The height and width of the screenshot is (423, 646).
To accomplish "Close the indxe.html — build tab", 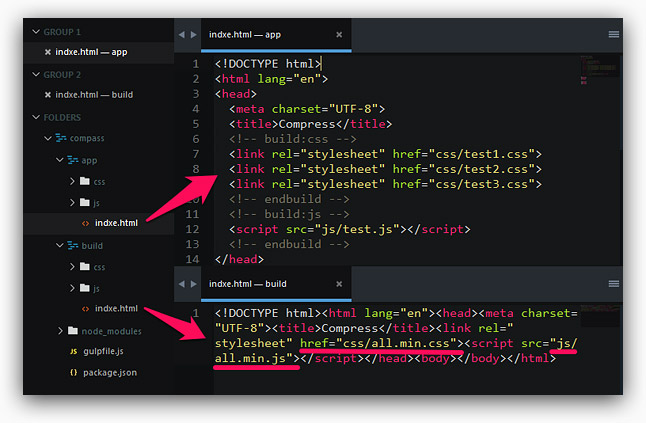I will click(340, 284).
